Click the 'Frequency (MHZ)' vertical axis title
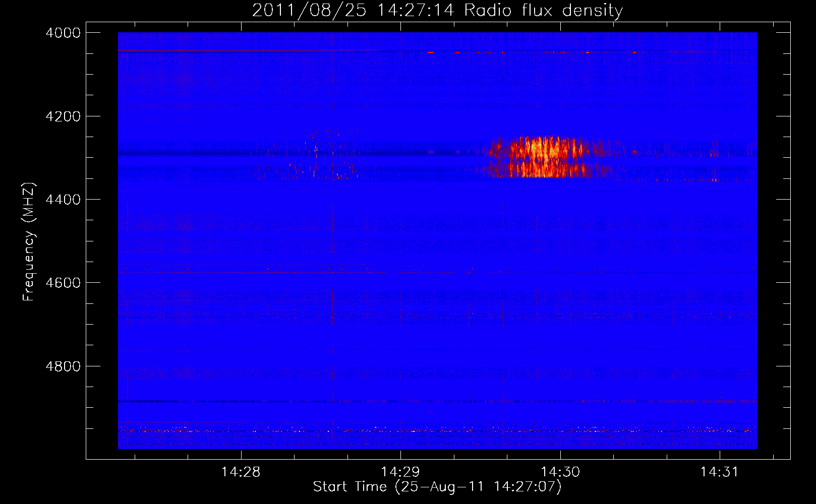This screenshot has height=504, width=816. click(29, 242)
